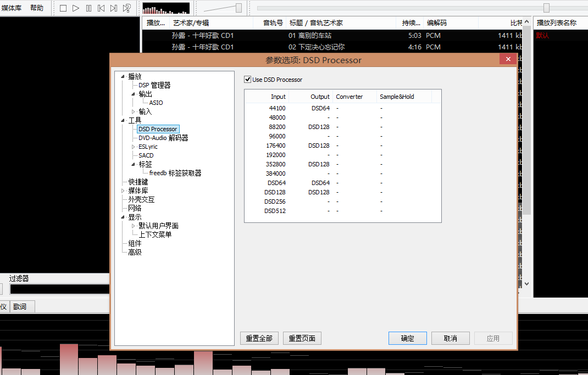Click the 过滤器 search input field
This screenshot has width=588, height=375.
59,289
